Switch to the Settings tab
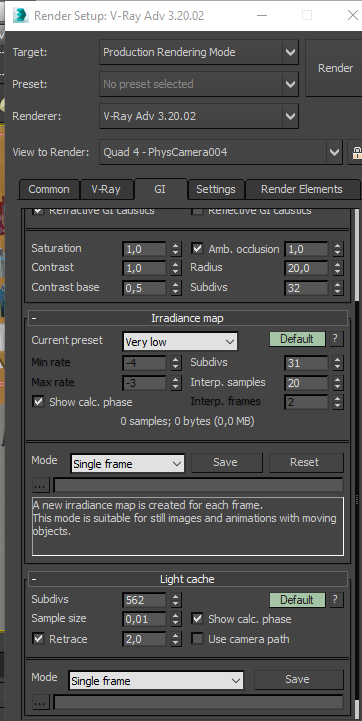Screen dimensions: 362x721 point(216,189)
